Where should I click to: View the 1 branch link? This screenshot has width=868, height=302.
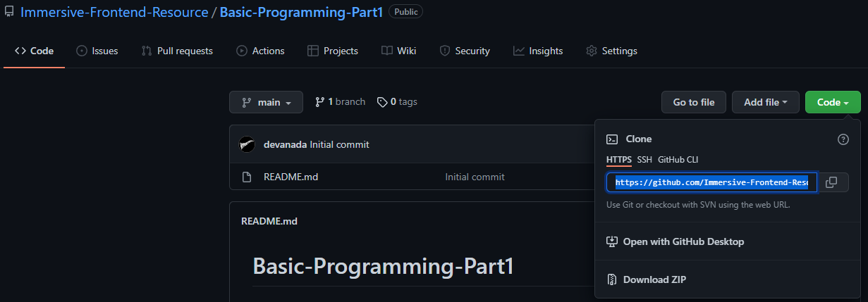(x=340, y=102)
